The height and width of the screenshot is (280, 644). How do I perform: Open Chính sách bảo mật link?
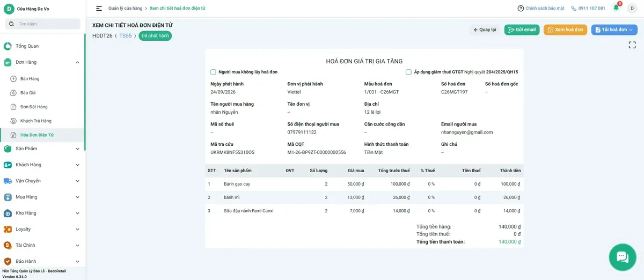point(545,8)
